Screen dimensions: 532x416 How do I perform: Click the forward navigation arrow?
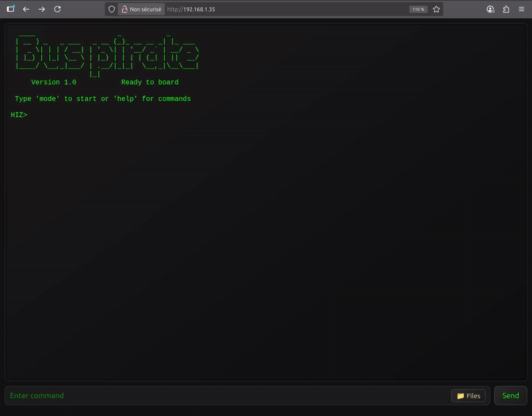40,9
